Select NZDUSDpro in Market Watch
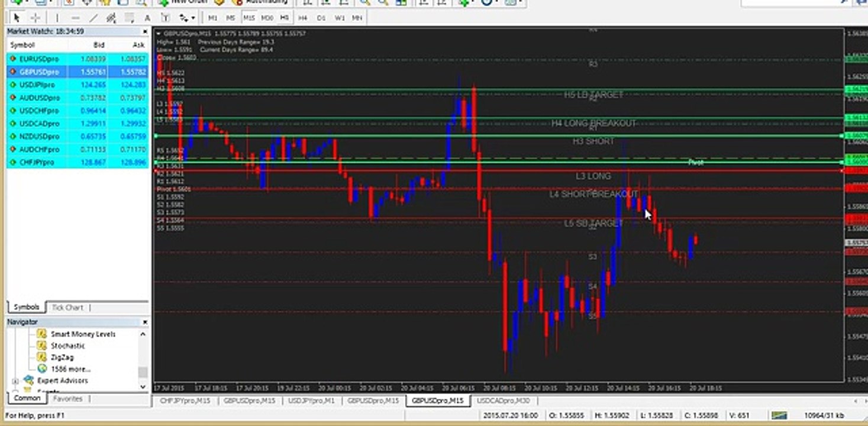The image size is (868, 426). (x=78, y=136)
